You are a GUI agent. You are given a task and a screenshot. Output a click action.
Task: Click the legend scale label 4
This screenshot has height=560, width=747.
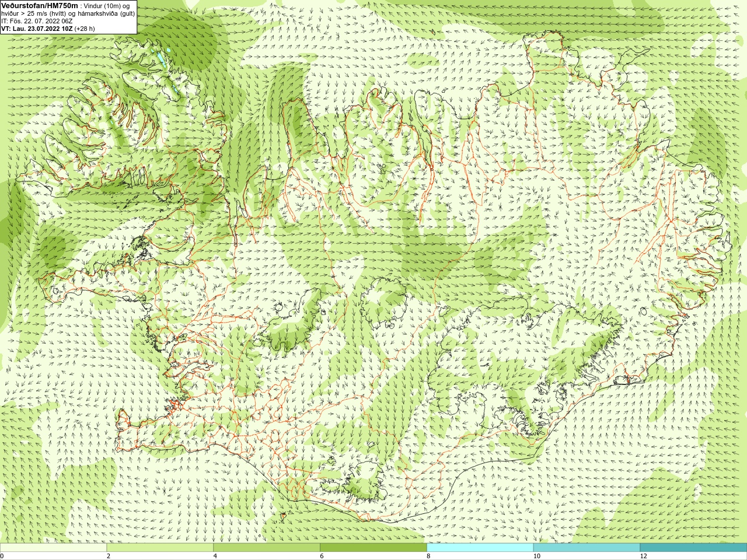point(215,556)
